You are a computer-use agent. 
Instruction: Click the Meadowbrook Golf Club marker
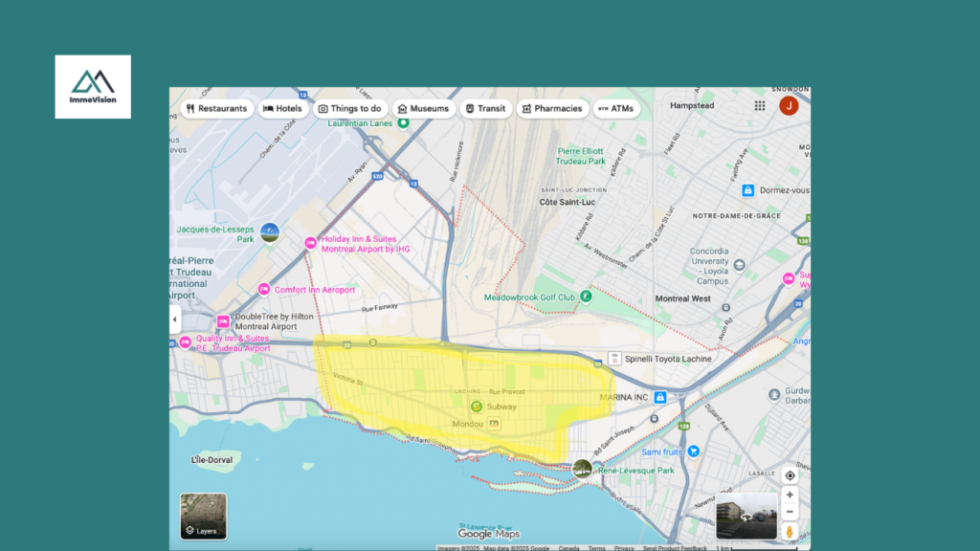(x=586, y=298)
